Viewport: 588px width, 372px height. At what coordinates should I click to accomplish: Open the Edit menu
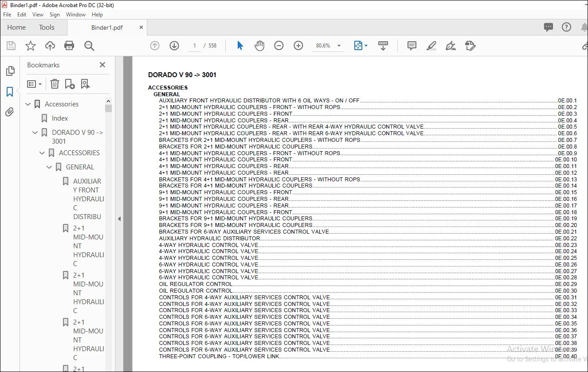click(22, 15)
